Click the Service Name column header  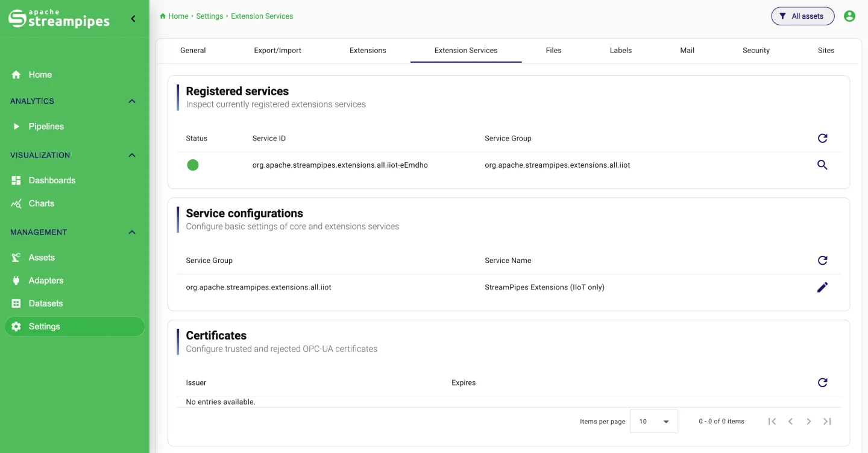coord(508,261)
